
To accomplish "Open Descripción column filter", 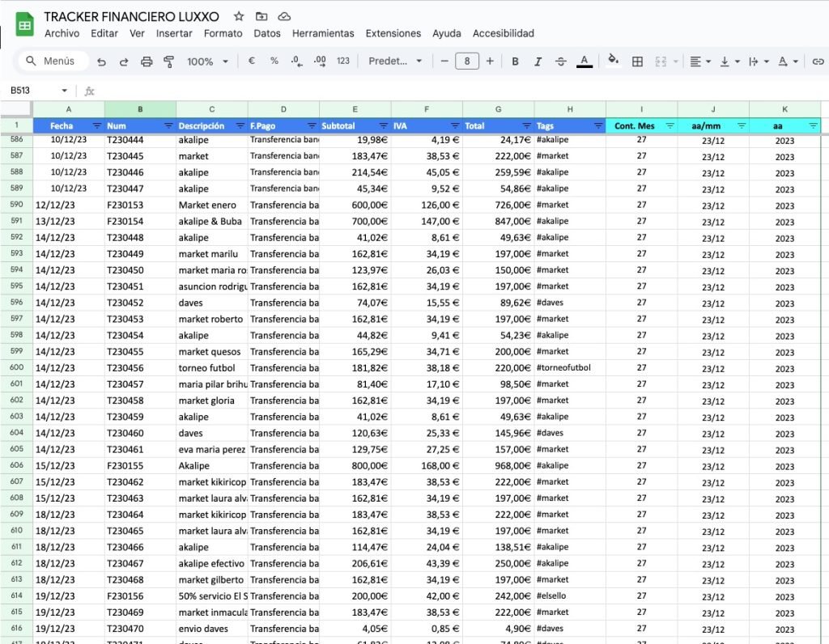I will [240, 125].
